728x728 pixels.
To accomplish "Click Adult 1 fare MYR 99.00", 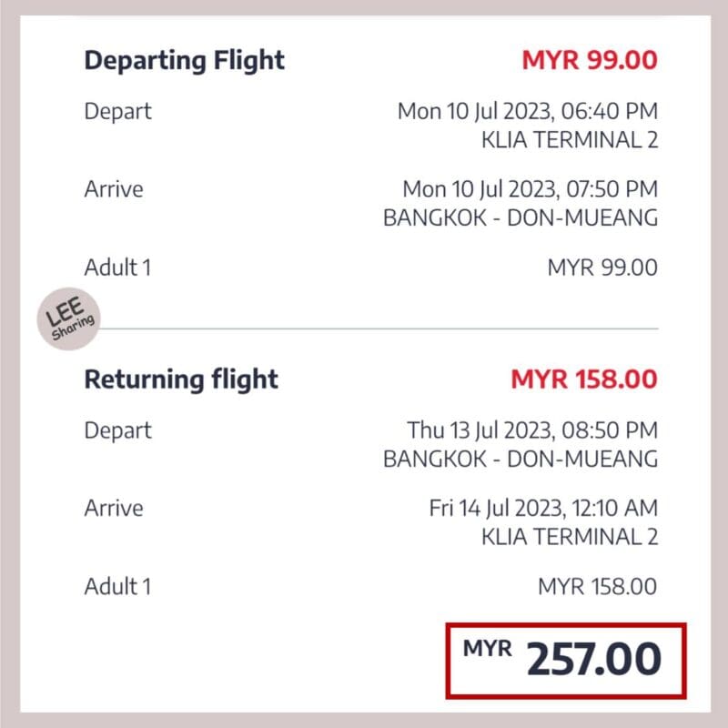I will [x=602, y=268].
